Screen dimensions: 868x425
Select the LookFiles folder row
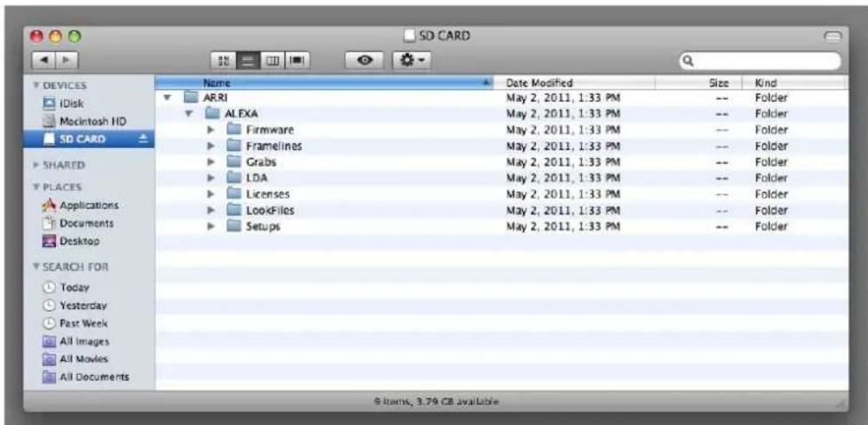point(501,210)
